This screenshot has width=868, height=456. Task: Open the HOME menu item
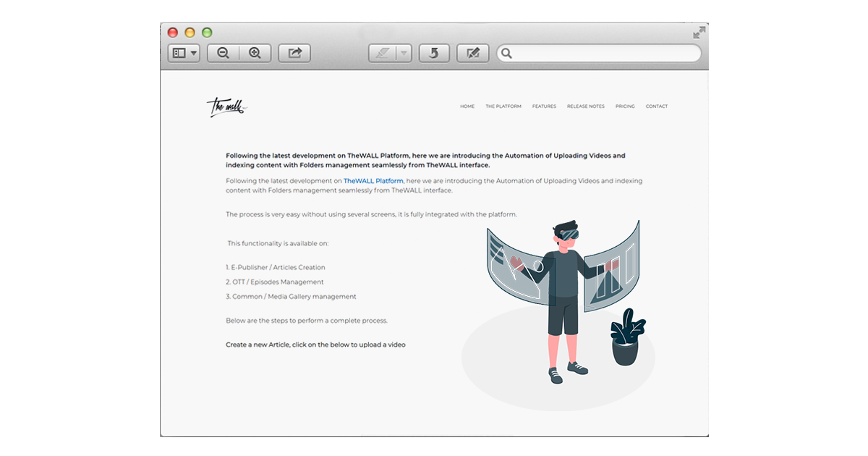pyautogui.click(x=467, y=106)
